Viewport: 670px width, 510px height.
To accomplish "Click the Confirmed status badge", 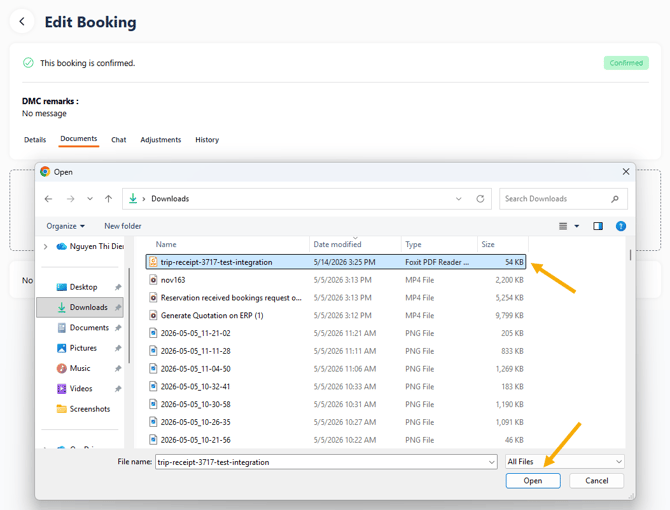I will coord(626,63).
